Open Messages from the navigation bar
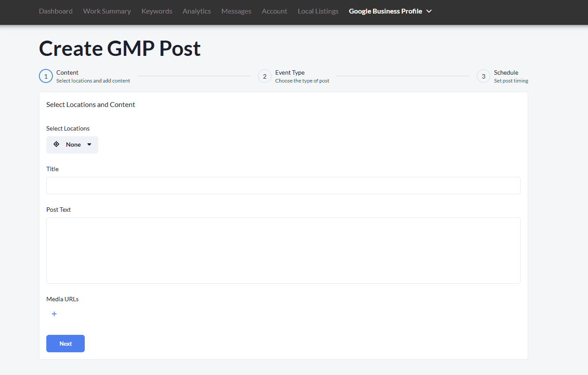This screenshot has width=588, height=375. pyautogui.click(x=236, y=11)
